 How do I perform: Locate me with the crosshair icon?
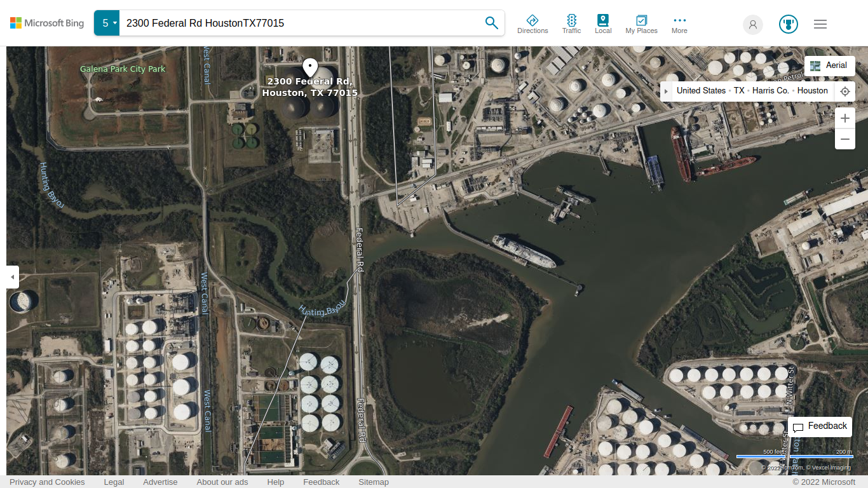tap(845, 91)
